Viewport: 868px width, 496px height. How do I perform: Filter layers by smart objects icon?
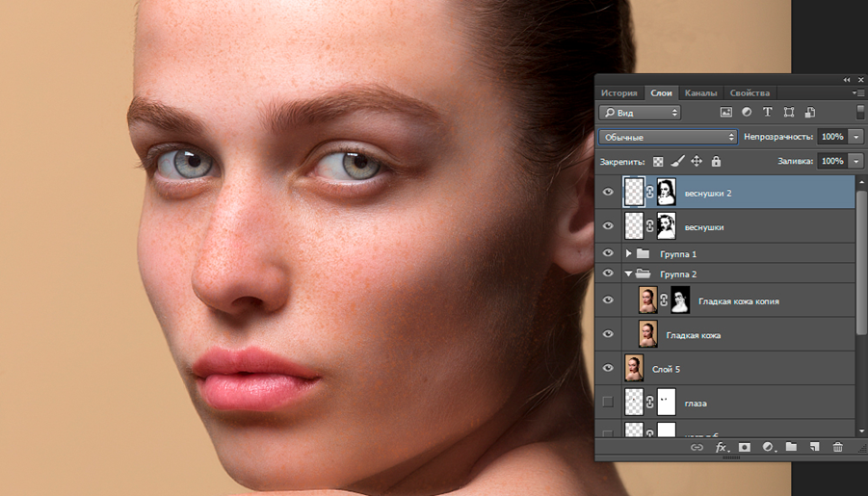pyautogui.click(x=810, y=112)
